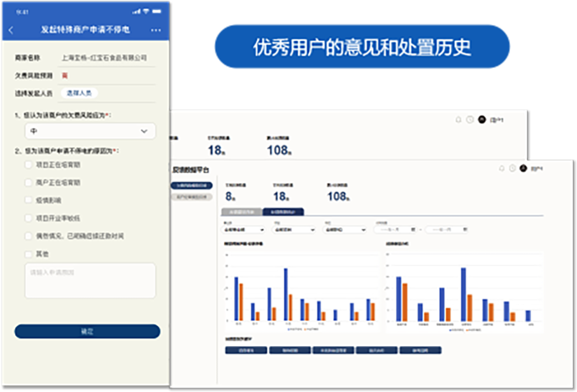Click the application reason text area

90,280
